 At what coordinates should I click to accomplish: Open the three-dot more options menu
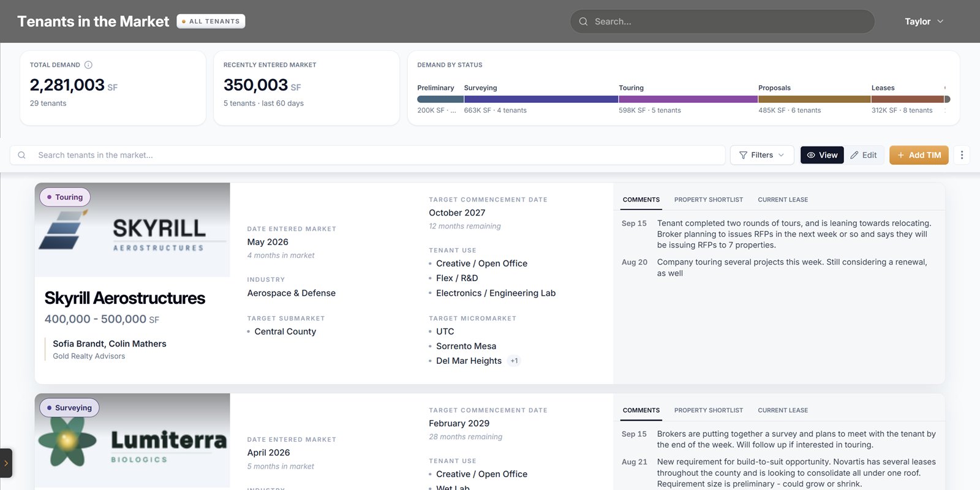962,155
